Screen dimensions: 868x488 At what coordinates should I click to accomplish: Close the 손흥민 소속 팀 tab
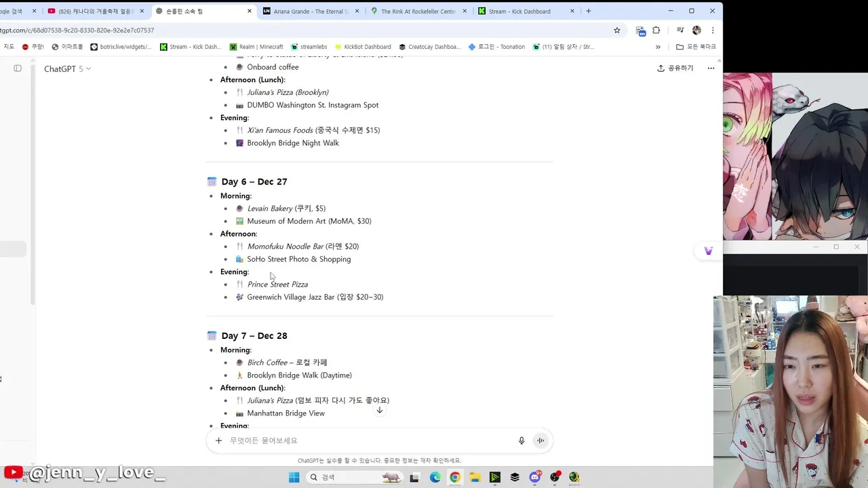pos(250,11)
